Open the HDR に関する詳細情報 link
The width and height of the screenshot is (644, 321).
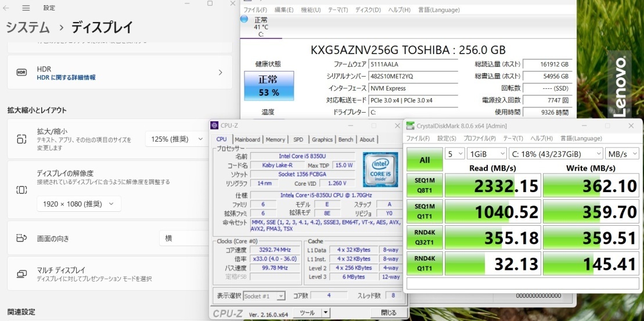[67, 78]
